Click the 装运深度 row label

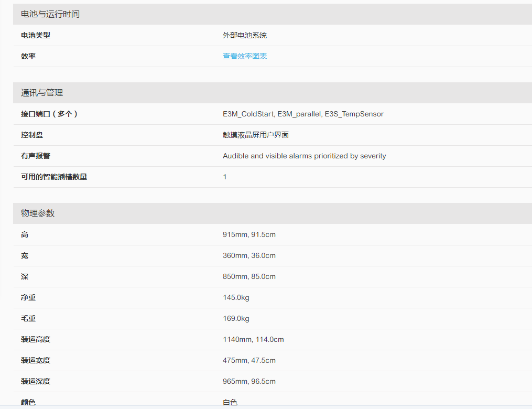coord(36,381)
